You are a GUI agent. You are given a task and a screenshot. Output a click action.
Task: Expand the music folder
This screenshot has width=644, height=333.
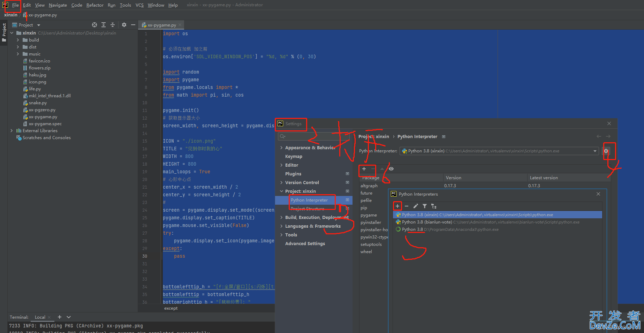(18, 54)
